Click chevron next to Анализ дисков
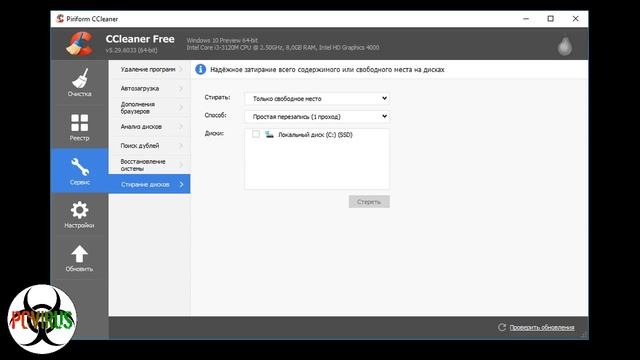This screenshot has height=360, width=640. click(181, 127)
